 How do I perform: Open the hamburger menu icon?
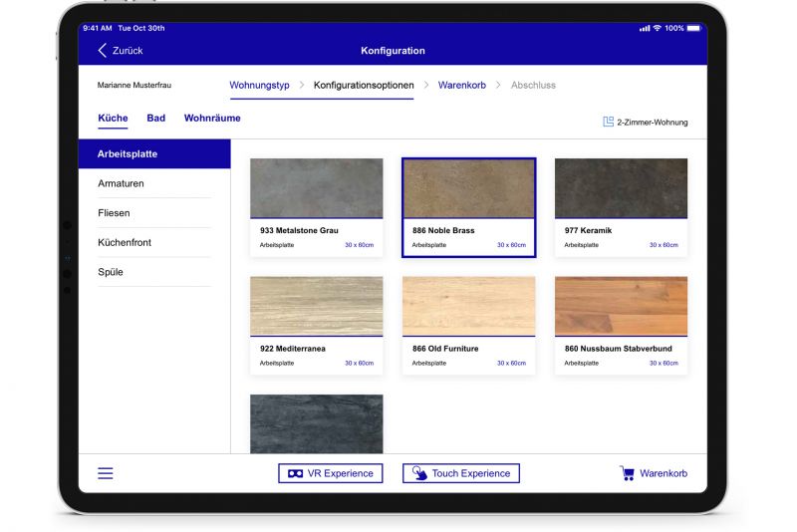tap(106, 473)
